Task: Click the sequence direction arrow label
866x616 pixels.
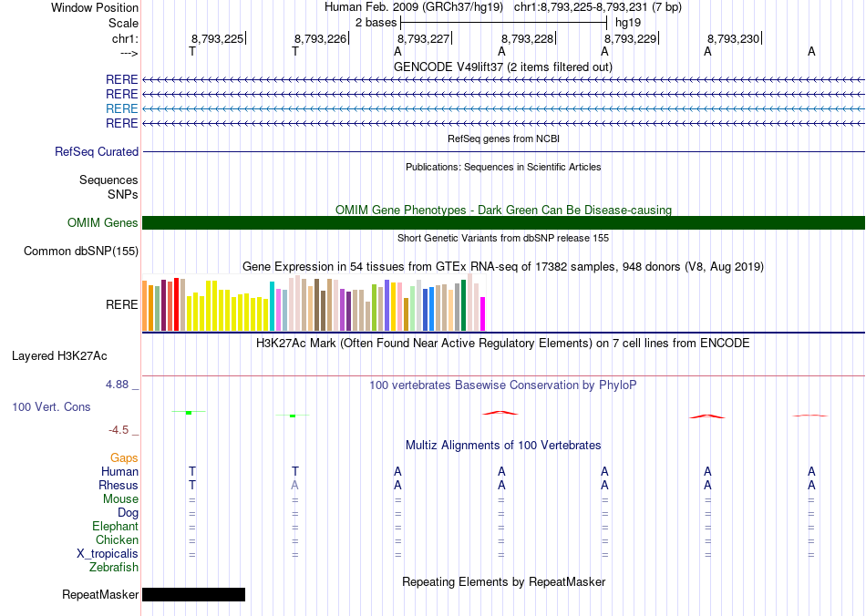Action: pos(129,53)
